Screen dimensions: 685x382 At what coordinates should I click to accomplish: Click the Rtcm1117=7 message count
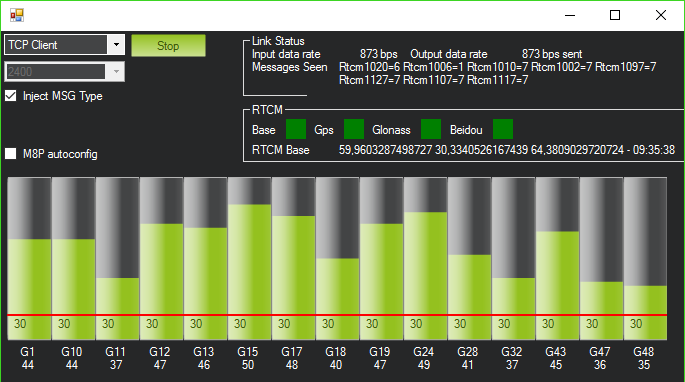pyautogui.click(x=498, y=80)
